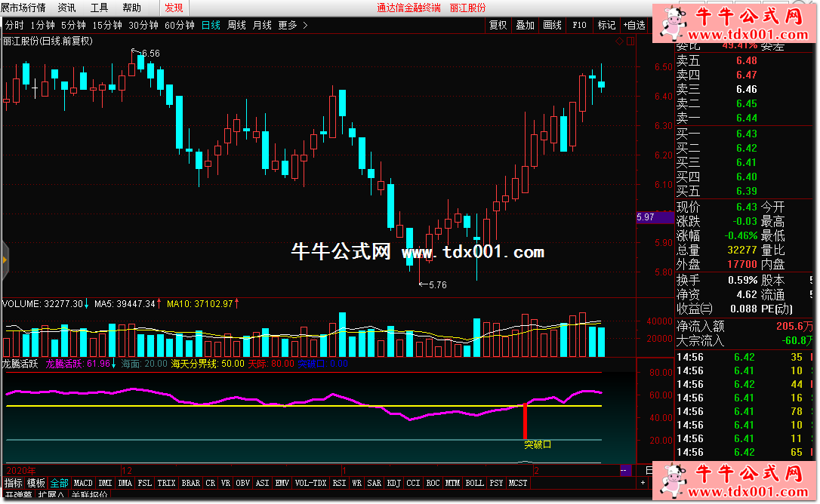Viewport: 820px width, 504px height.
Task: Click the 5.97 price marker on axis
Action: pyautogui.click(x=654, y=217)
